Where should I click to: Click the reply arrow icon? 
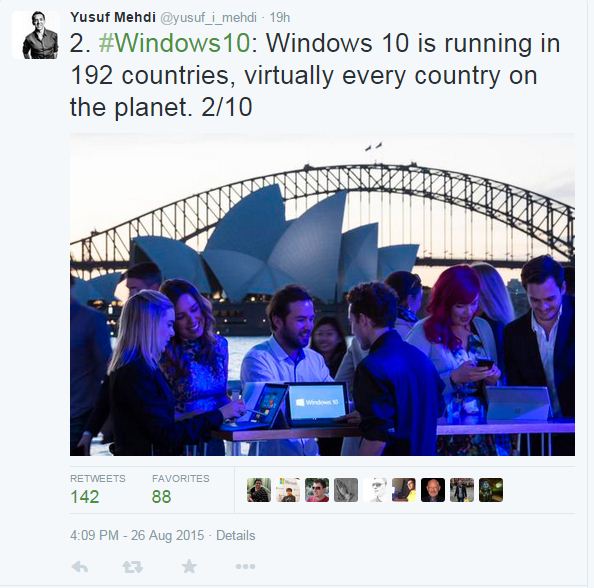pos(80,567)
